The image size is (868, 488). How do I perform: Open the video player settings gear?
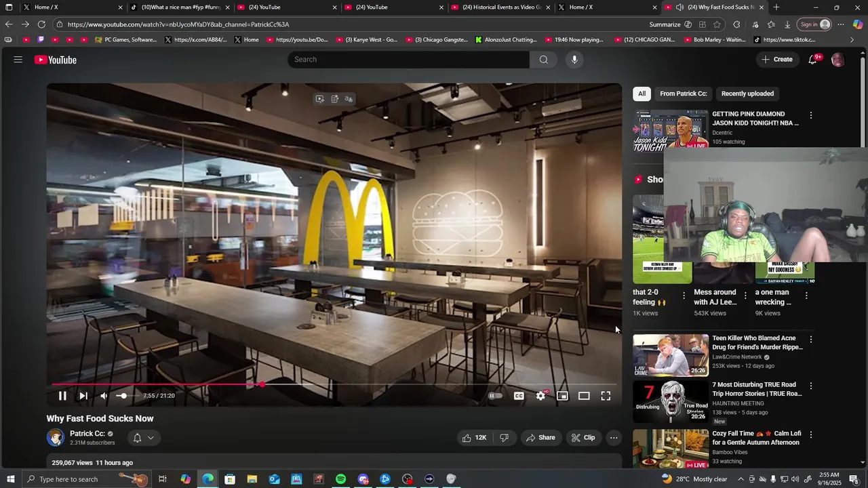(540, 396)
